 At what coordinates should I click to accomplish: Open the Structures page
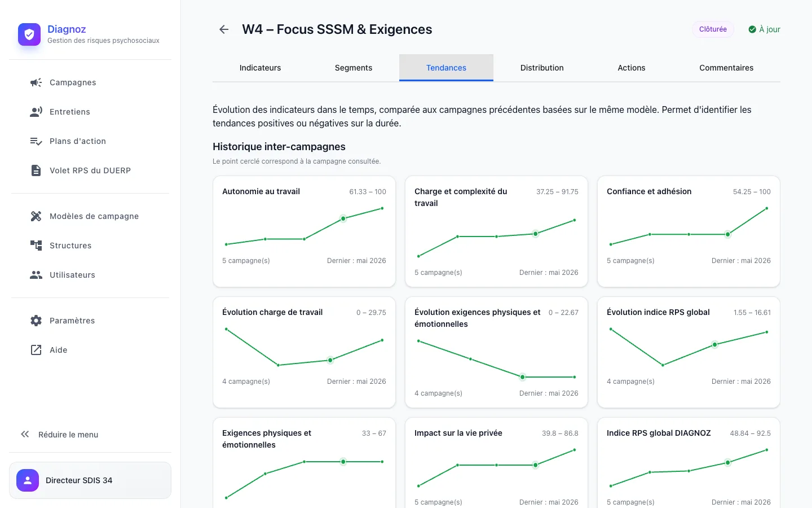[90, 246]
